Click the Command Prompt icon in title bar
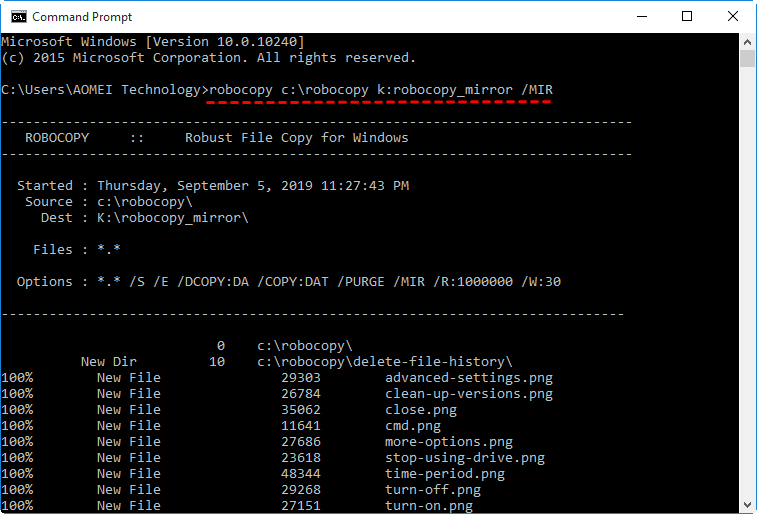This screenshot has width=757, height=514. pos(17,16)
